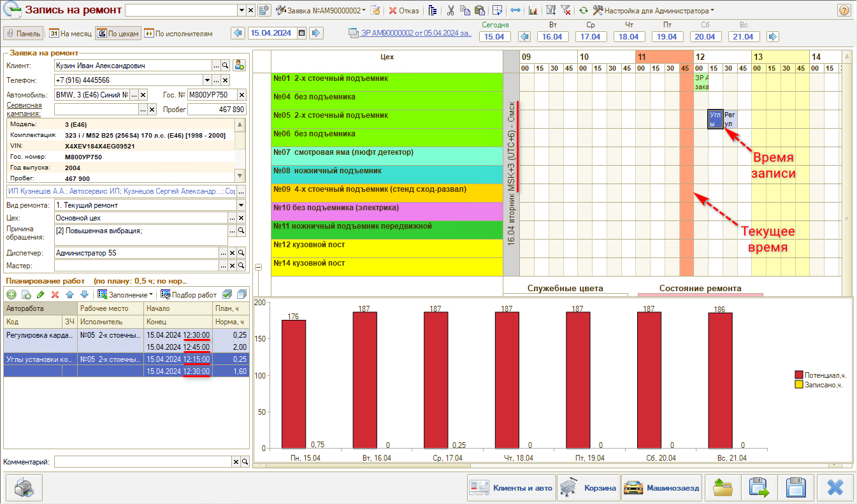Click the Подбор работ button
The width and height of the screenshot is (857, 504).
[189, 294]
